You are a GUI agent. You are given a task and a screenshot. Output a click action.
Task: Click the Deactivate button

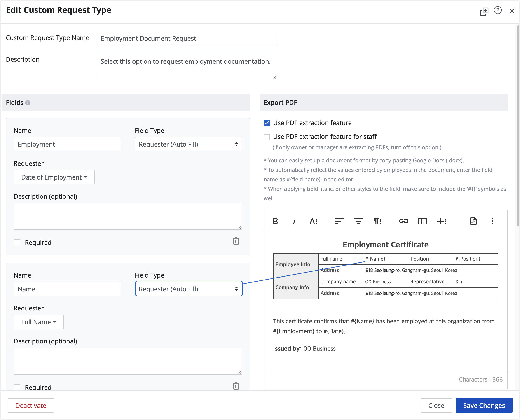31,405
